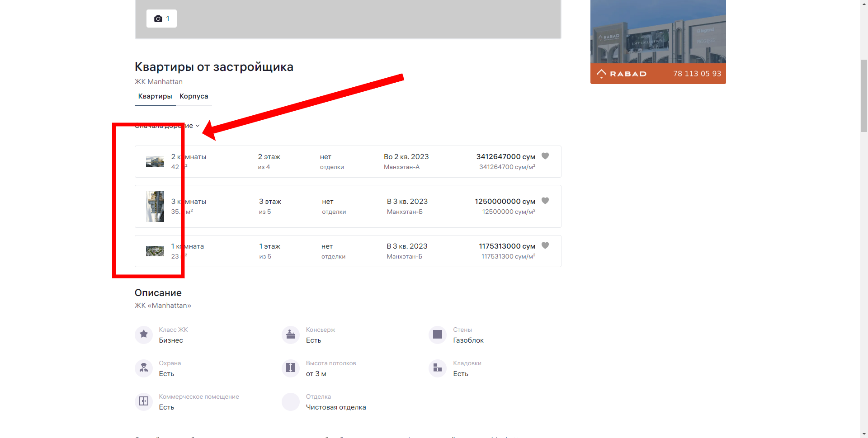Click the Манхэтан-А building label
This screenshot has height=438, width=868.
point(401,167)
